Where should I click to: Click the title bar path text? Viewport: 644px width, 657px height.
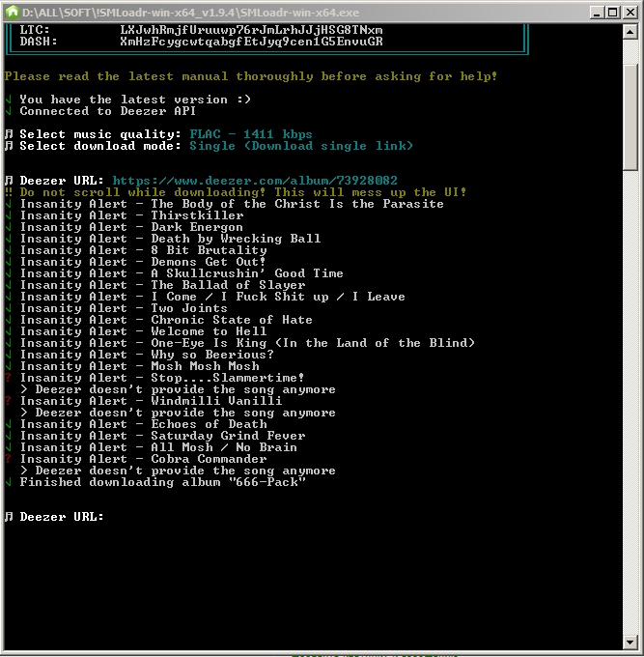pos(190,13)
